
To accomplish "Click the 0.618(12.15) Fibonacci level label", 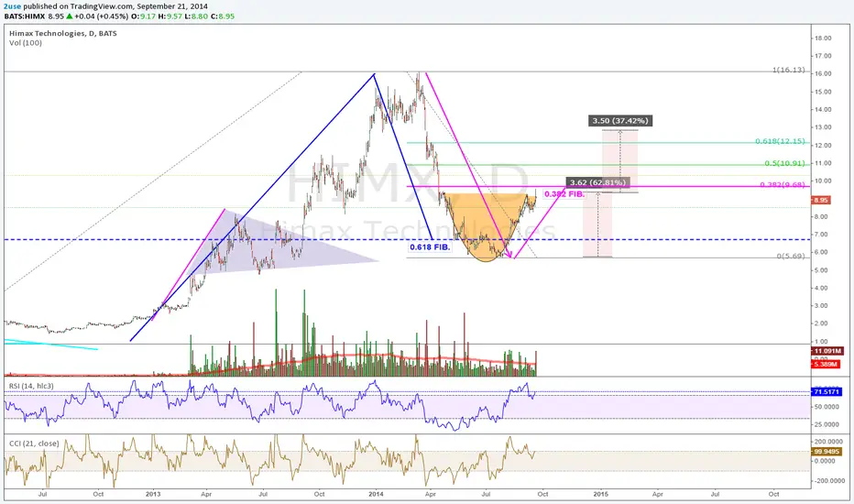I will tap(780, 141).
